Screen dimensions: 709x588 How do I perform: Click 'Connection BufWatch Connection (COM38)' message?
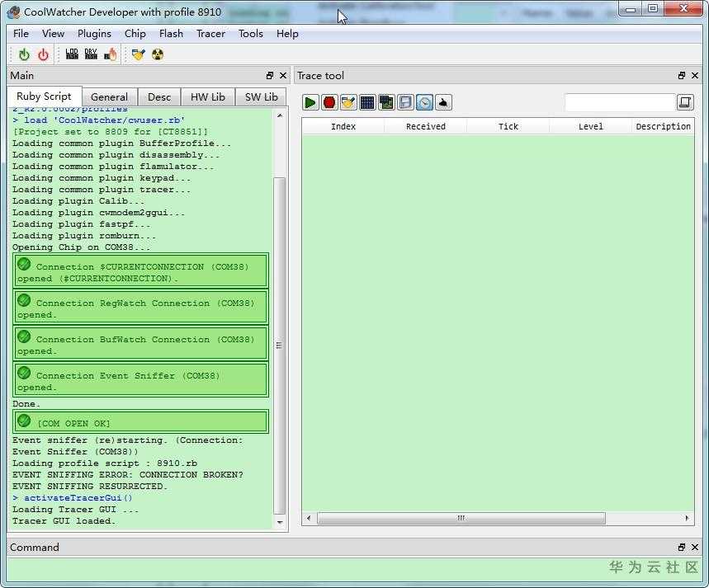[140, 344]
